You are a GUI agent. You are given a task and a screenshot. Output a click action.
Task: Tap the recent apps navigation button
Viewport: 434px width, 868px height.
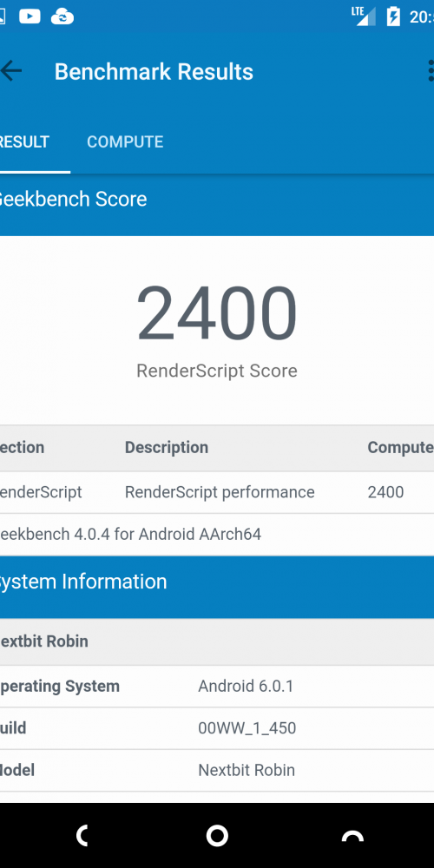pos(352,836)
